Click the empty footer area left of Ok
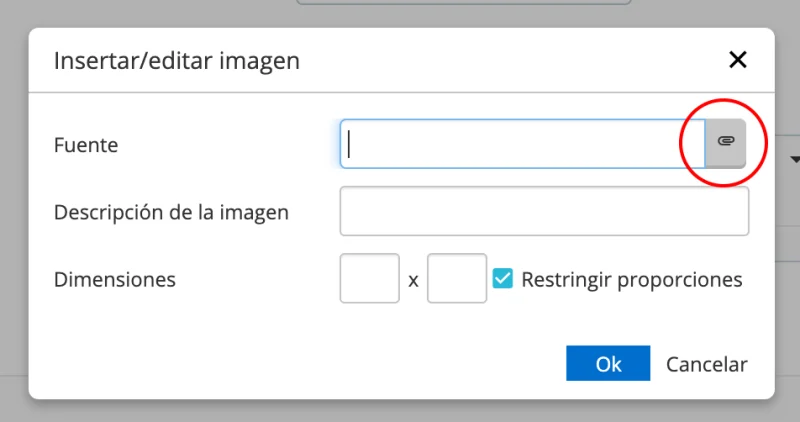800x422 pixels. 300,364
